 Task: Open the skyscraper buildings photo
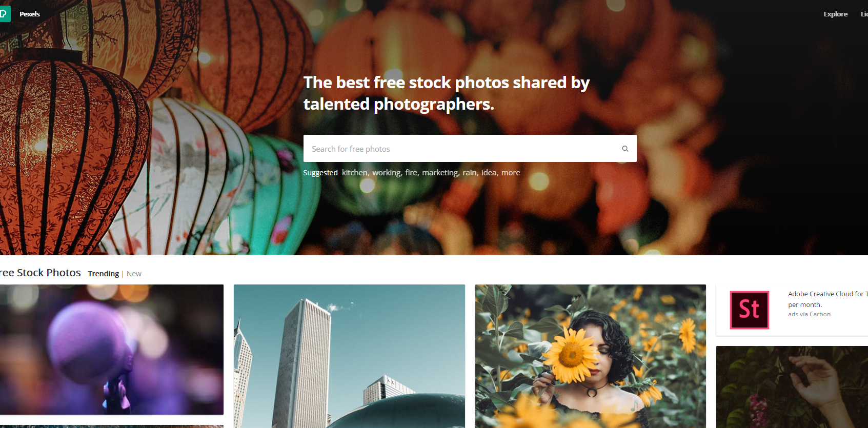pos(349,356)
